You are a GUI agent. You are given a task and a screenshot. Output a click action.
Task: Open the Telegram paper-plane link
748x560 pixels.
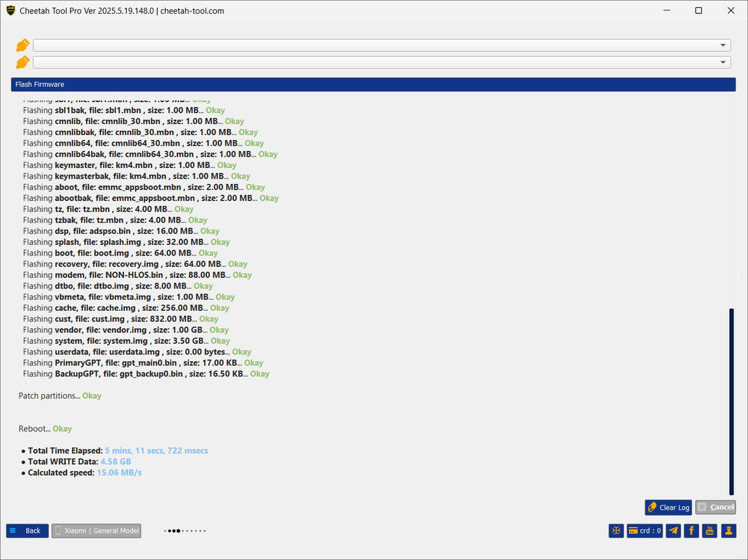click(673, 531)
